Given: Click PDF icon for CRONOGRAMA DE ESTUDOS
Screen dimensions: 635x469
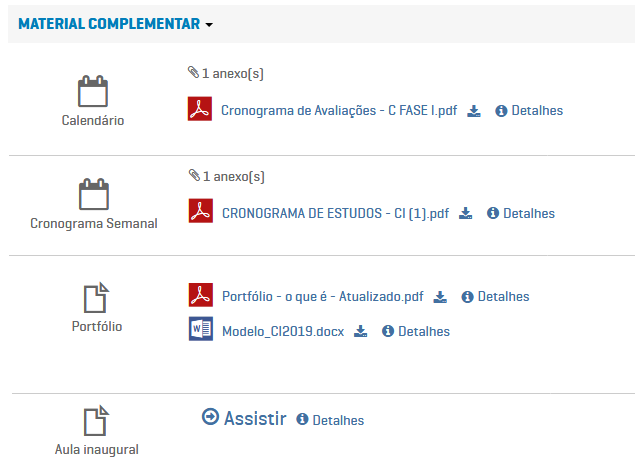Looking at the screenshot, I should [x=200, y=212].
